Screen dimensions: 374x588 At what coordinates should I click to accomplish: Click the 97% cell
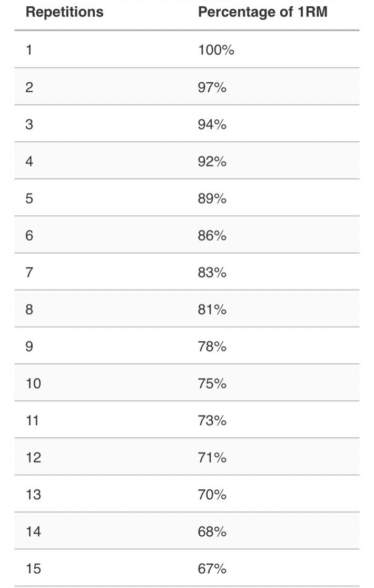[x=212, y=88]
